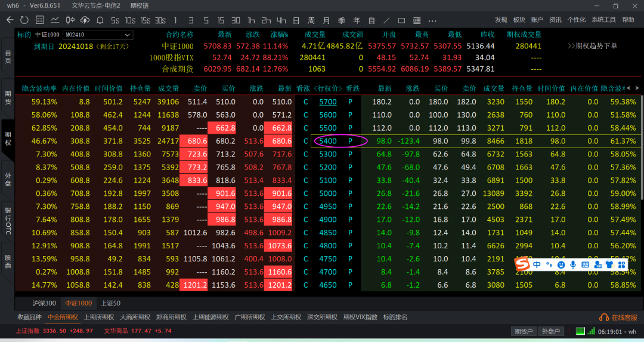
Task: Open the 账户 menu
Action: point(537,20)
